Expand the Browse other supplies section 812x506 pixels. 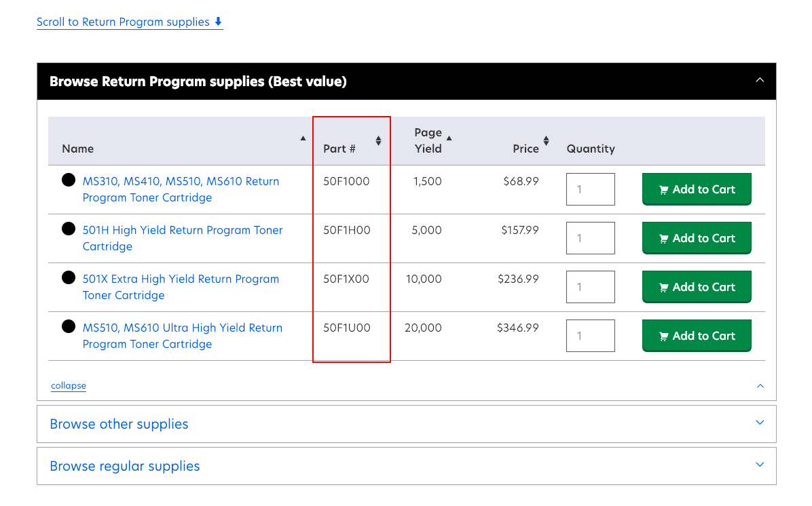407,424
